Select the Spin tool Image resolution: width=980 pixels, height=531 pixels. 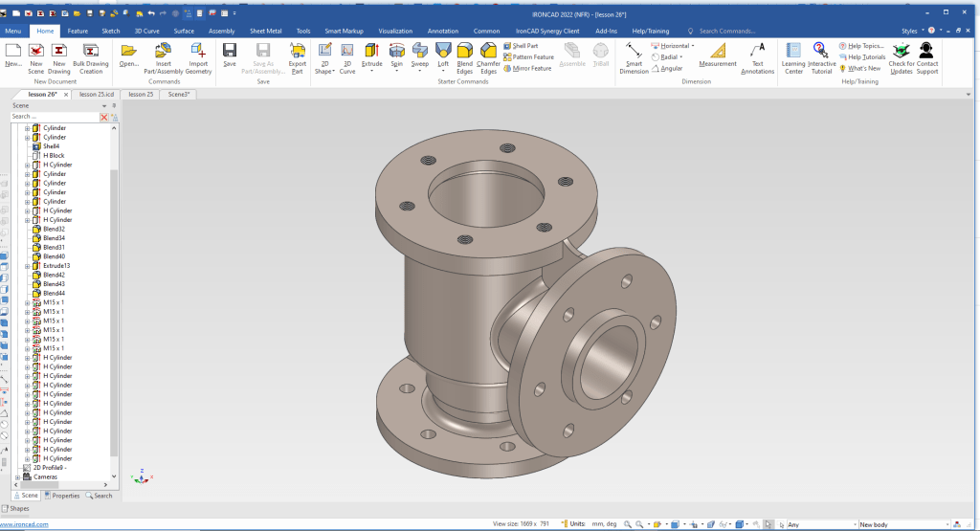coord(396,50)
